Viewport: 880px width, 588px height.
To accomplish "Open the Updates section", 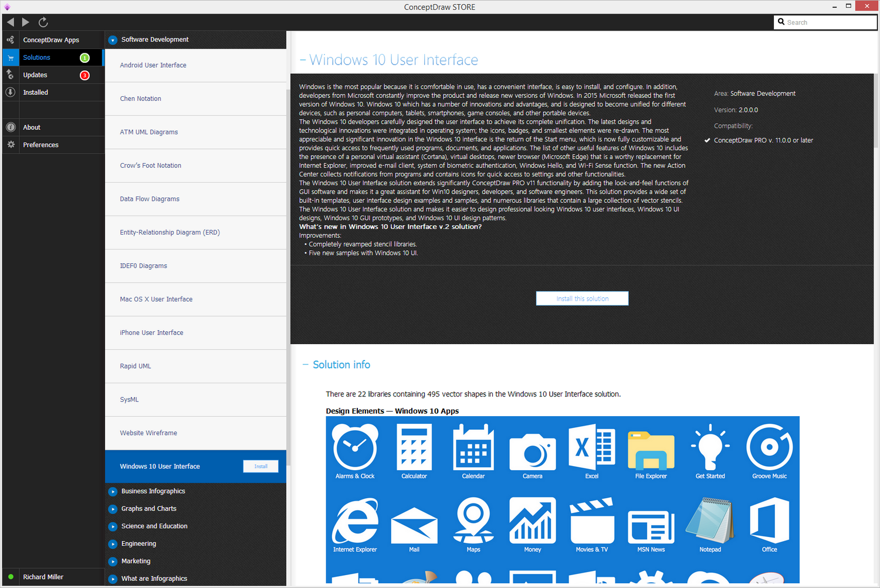I will (35, 75).
